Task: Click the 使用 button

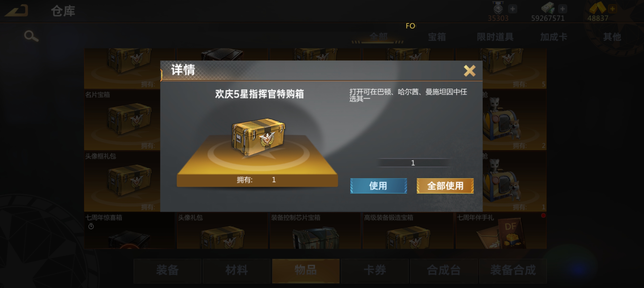Action: [x=378, y=186]
